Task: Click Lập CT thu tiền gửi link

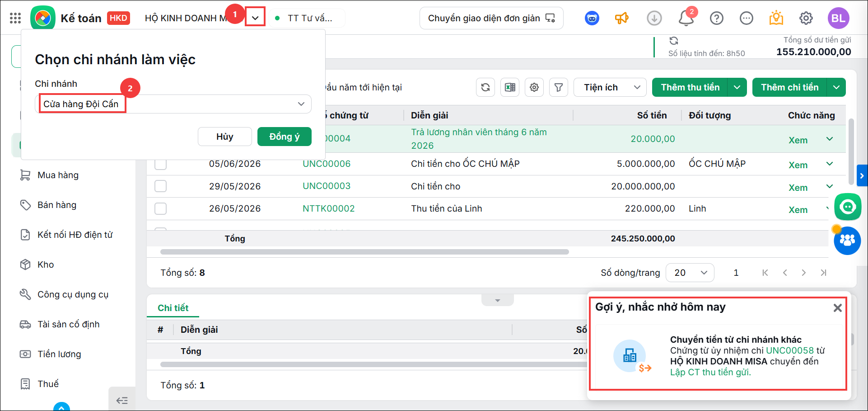Action: [x=710, y=372]
